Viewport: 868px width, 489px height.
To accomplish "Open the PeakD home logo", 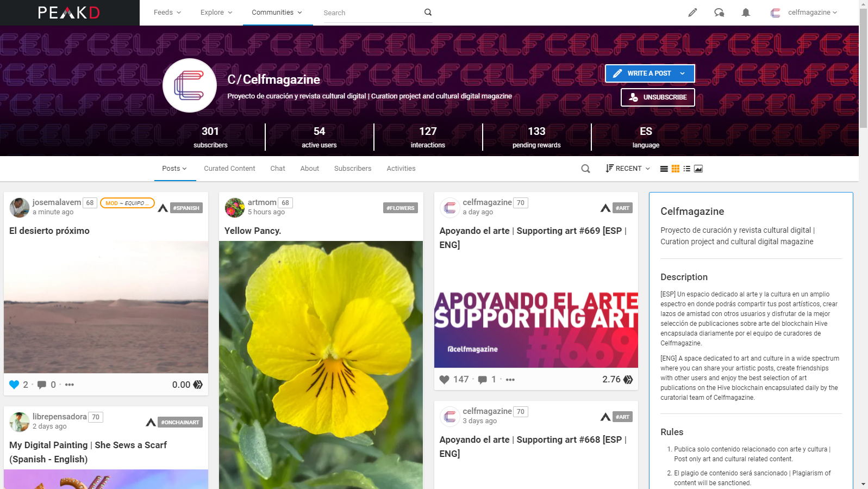I will point(69,13).
